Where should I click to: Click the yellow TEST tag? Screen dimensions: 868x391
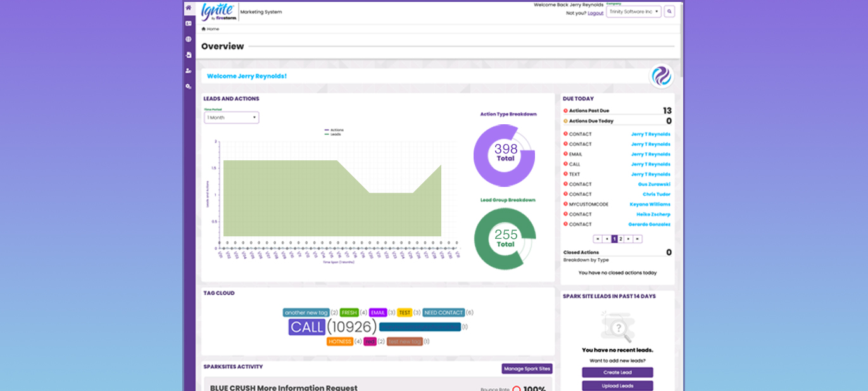coord(405,312)
